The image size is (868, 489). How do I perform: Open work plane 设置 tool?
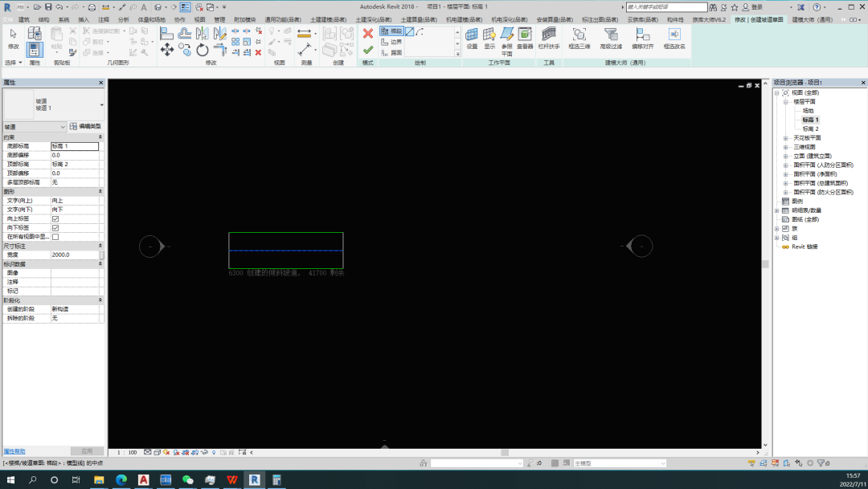pyautogui.click(x=472, y=39)
